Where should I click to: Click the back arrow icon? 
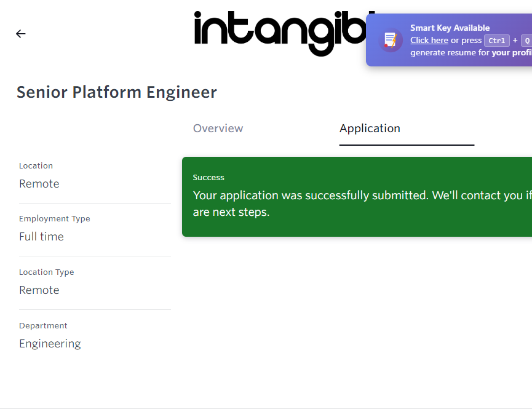pos(21,34)
